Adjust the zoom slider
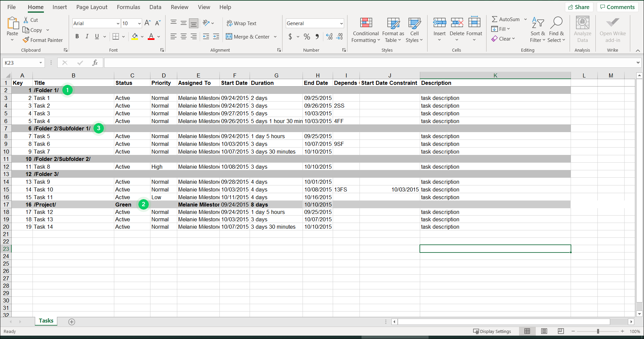The height and width of the screenshot is (339, 644). click(598, 331)
